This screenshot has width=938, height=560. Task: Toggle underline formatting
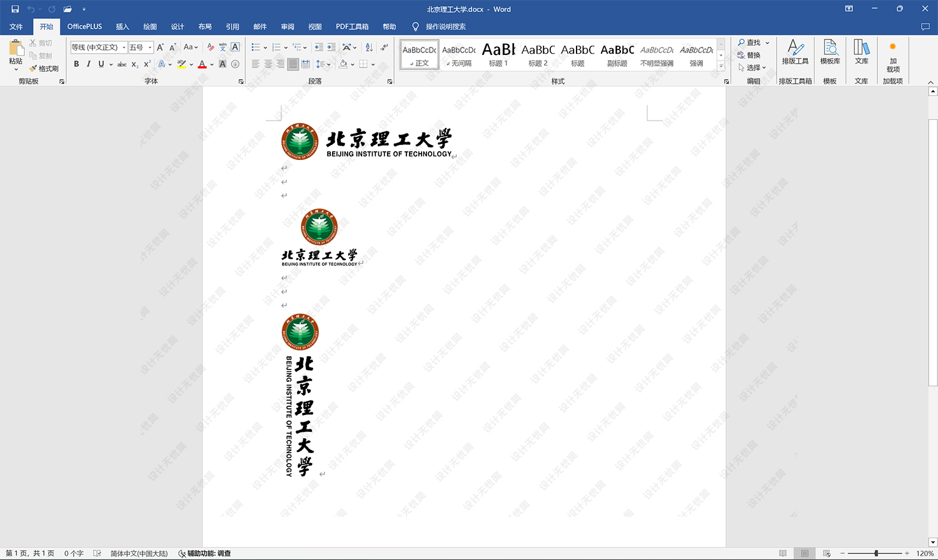point(101,64)
